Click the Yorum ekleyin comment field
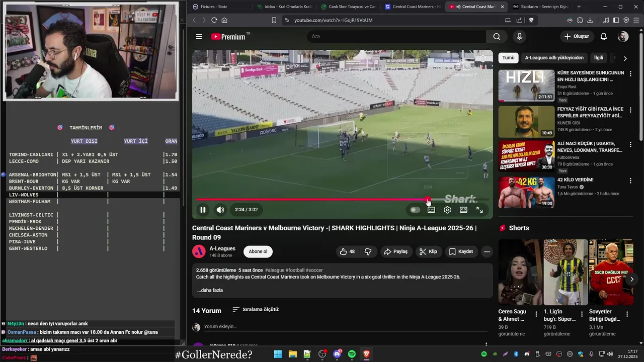 pos(345,327)
